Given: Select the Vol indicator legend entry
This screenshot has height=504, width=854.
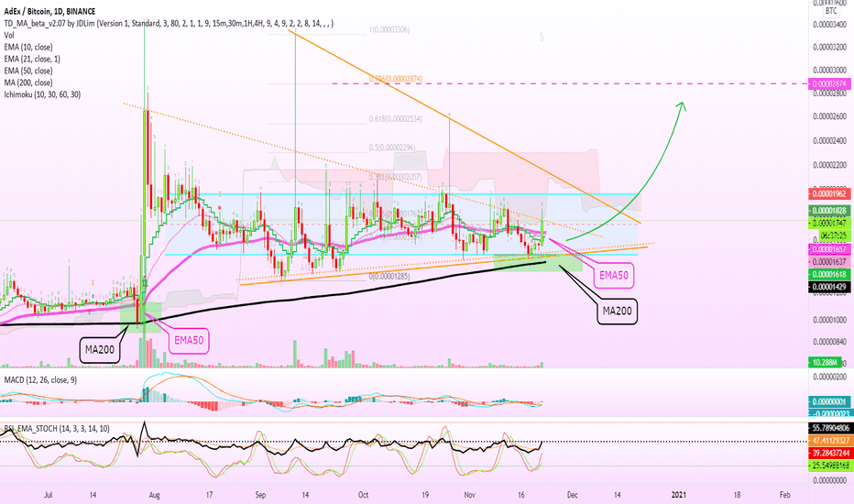Looking at the screenshot, I should point(9,36).
